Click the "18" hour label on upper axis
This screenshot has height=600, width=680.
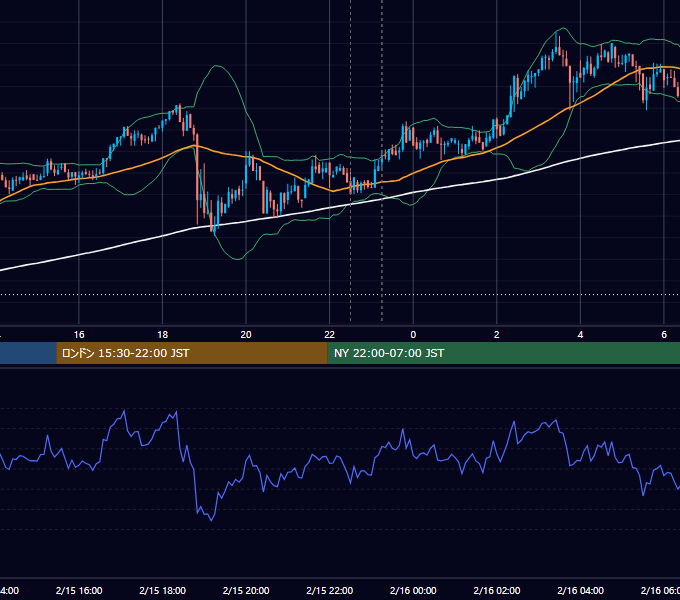163,335
